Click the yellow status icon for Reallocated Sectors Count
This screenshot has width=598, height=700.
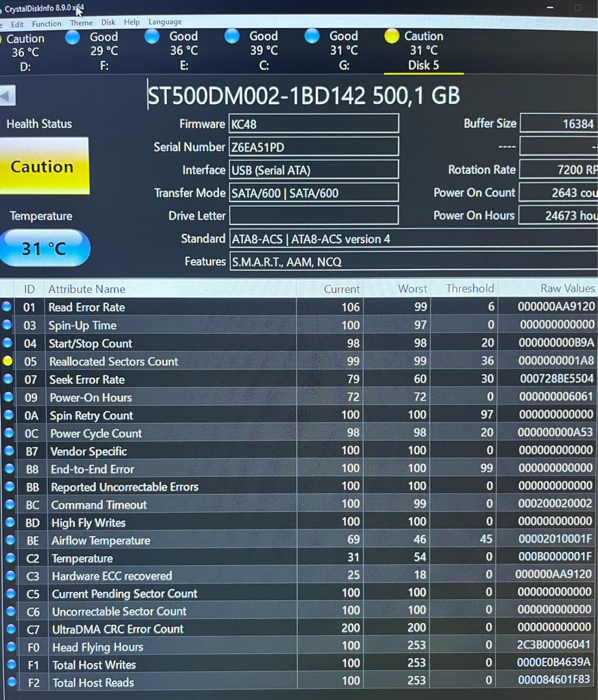tap(8, 361)
